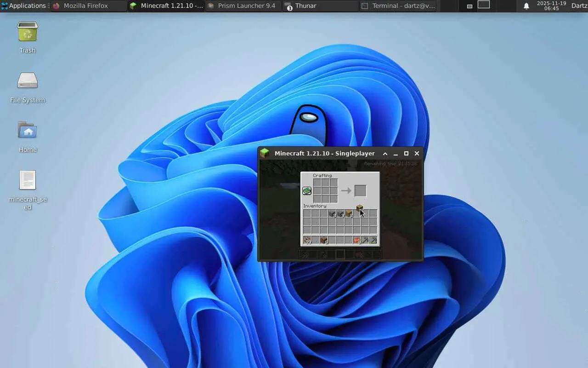This screenshot has height=368, width=588.
Task: Minimize the Minecraft window
Action: (x=396, y=154)
